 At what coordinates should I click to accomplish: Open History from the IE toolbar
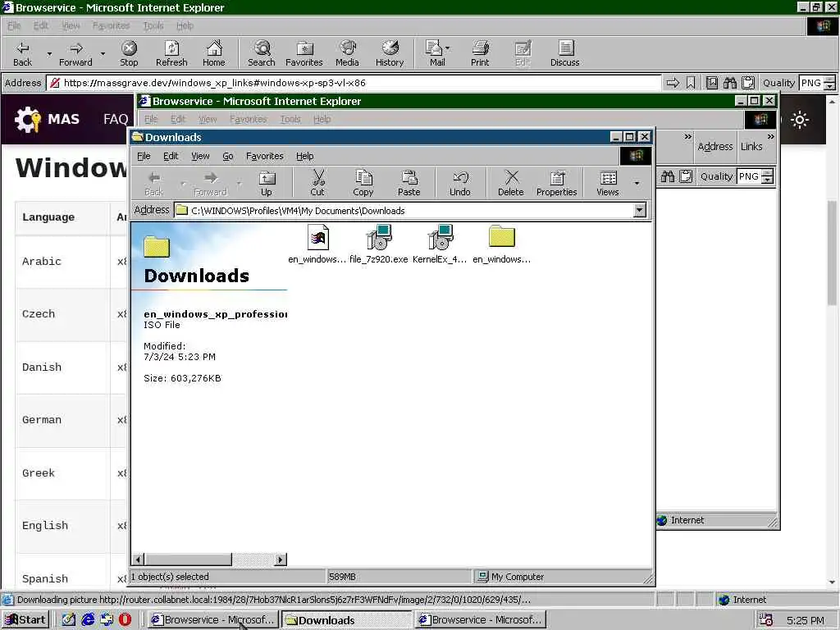(x=390, y=53)
